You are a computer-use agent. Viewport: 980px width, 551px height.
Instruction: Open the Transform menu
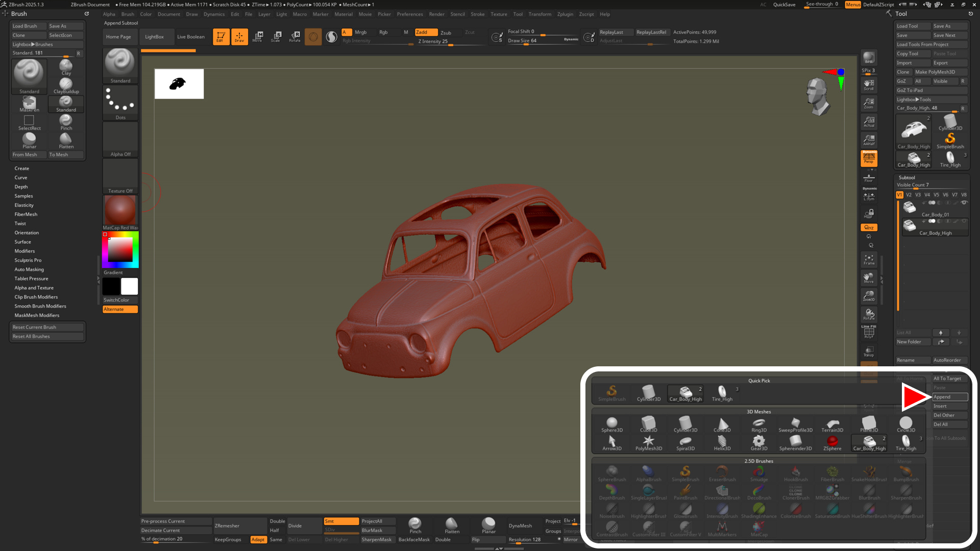coord(540,14)
